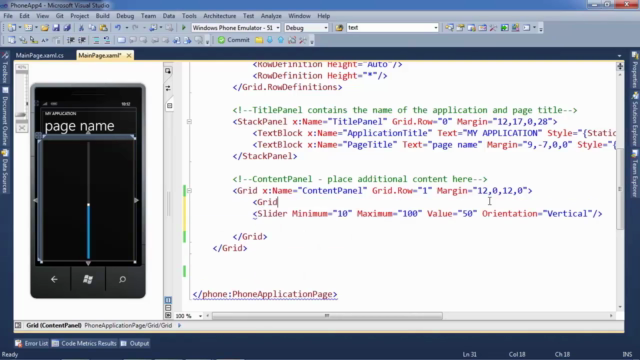The height and width of the screenshot is (360, 640).
Task: Click the 'page name' title in phone preview
Action: 79,126
